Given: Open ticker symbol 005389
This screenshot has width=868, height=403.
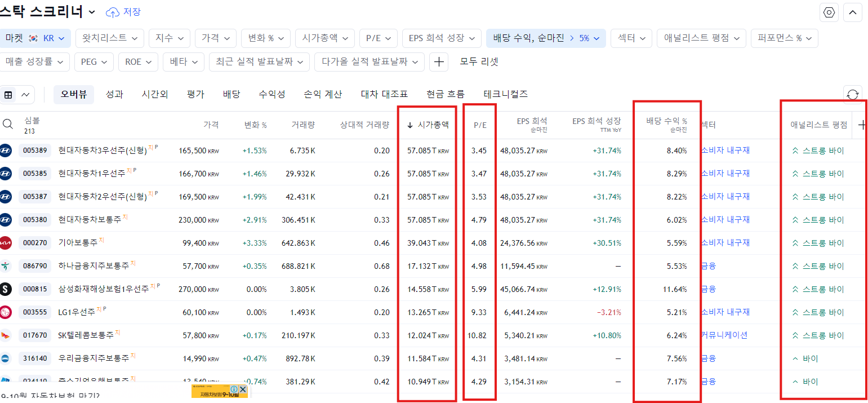Looking at the screenshot, I should [x=35, y=150].
